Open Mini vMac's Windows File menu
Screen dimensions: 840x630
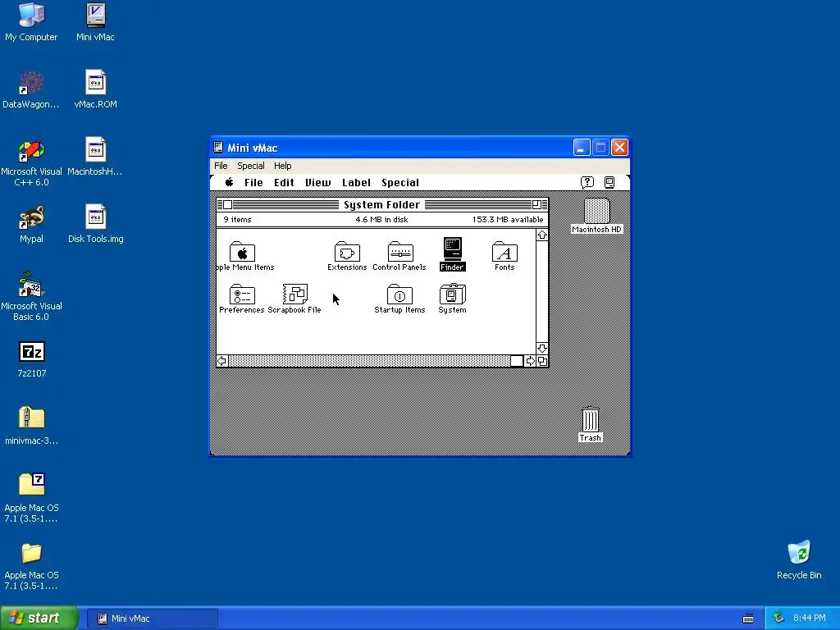(221, 166)
